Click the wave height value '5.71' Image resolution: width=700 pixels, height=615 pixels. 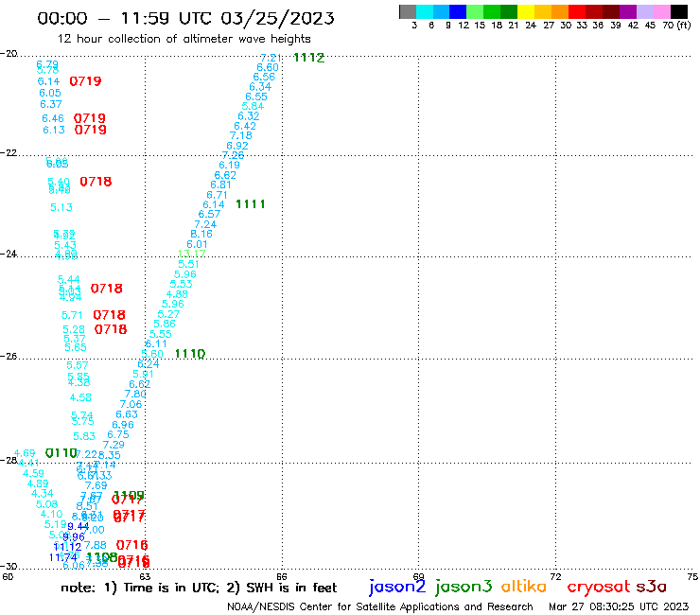72,315
